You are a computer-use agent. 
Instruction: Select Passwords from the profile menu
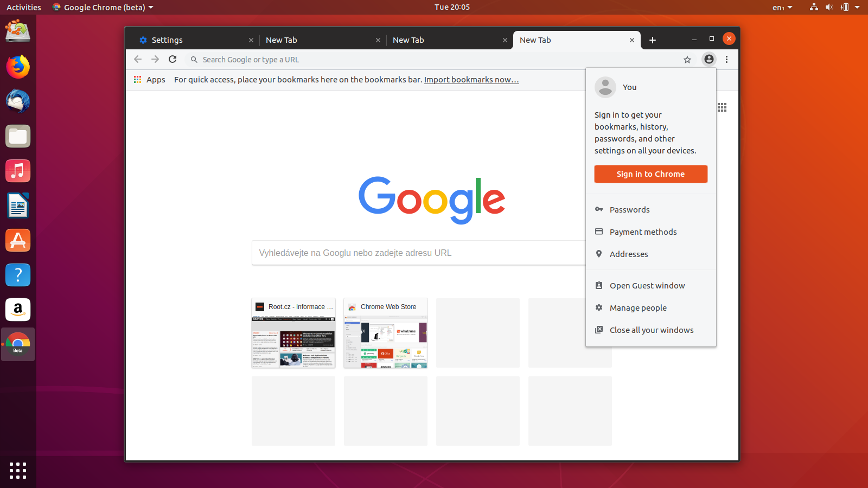click(x=629, y=209)
